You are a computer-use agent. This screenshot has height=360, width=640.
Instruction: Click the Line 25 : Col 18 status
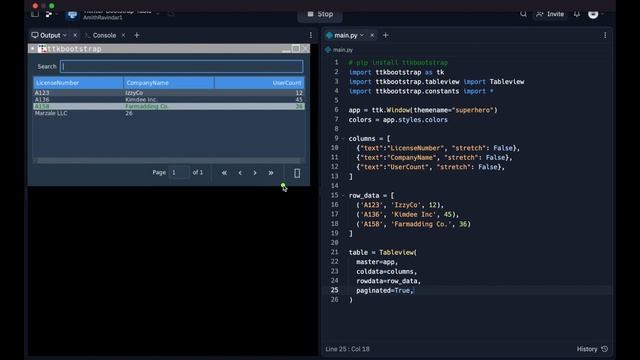click(347, 349)
